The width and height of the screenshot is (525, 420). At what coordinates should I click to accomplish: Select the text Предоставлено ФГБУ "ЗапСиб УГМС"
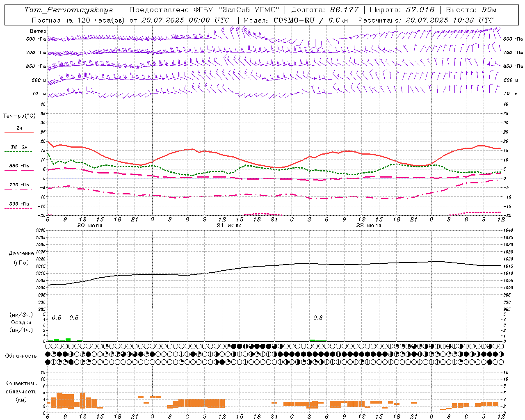pos(204,10)
